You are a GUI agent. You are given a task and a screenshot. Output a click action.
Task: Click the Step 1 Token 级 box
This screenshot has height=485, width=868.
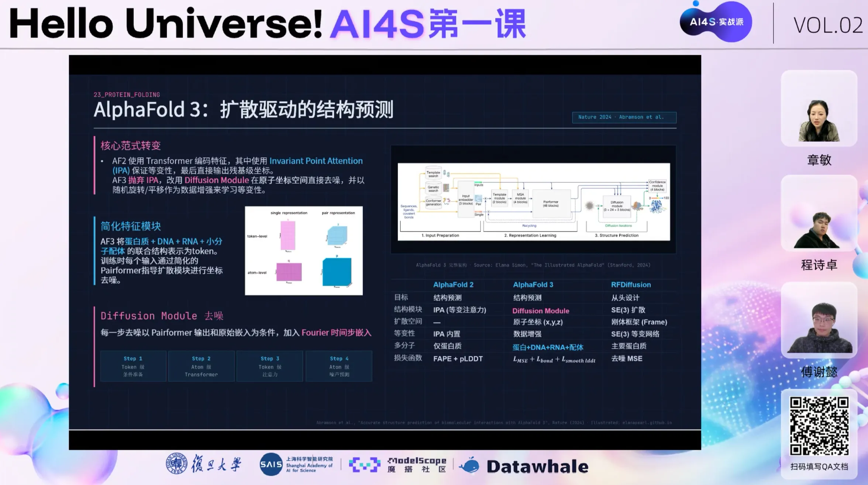132,366
